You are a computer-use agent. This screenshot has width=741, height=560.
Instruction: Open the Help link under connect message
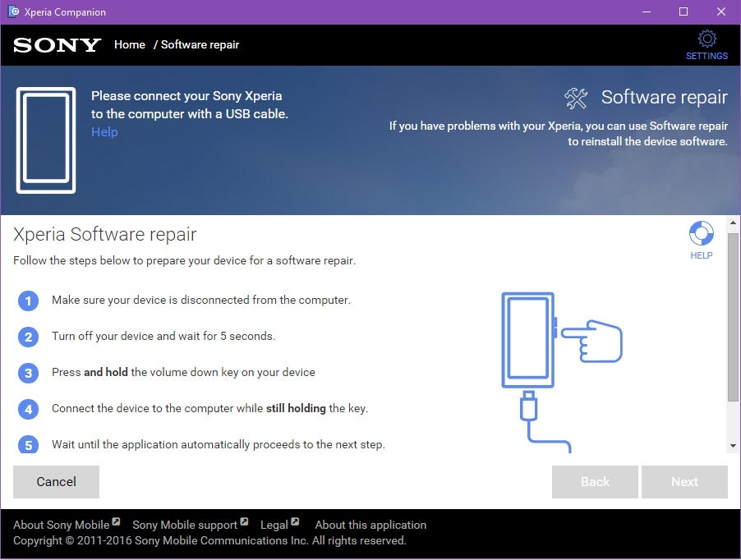[x=104, y=131]
